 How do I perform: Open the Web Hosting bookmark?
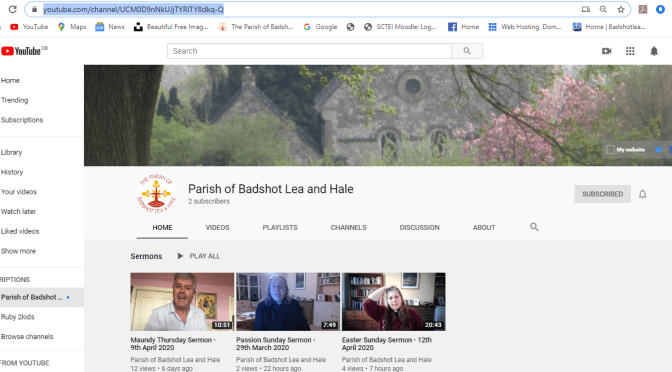pos(525,27)
